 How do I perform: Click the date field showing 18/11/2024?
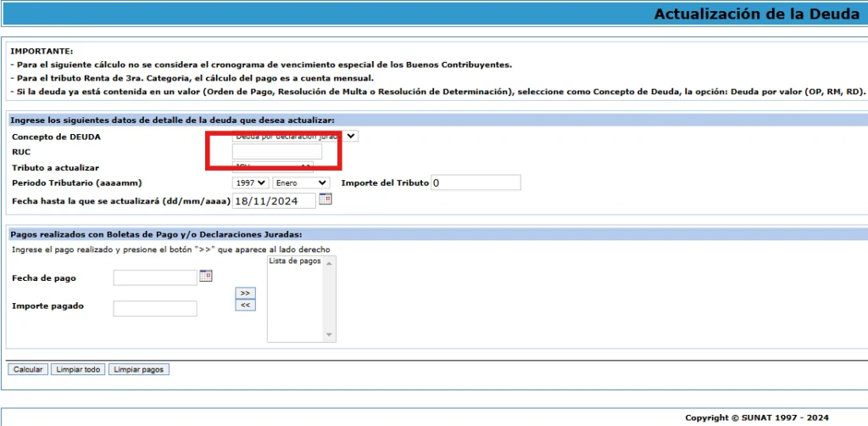pyautogui.click(x=273, y=200)
